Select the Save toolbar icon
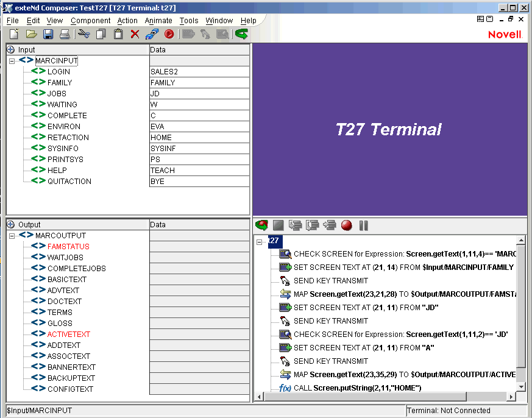The width and height of the screenshot is (532, 418). [48, 34]
